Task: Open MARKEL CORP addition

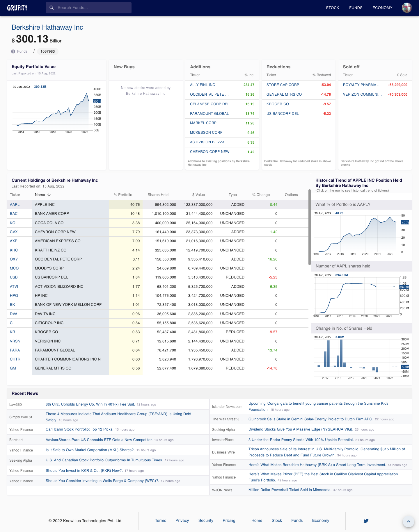Action: [x=203, y=123]
